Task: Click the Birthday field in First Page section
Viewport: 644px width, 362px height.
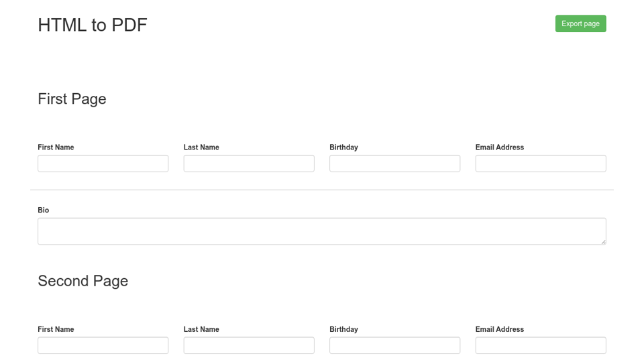Action: 394,164
